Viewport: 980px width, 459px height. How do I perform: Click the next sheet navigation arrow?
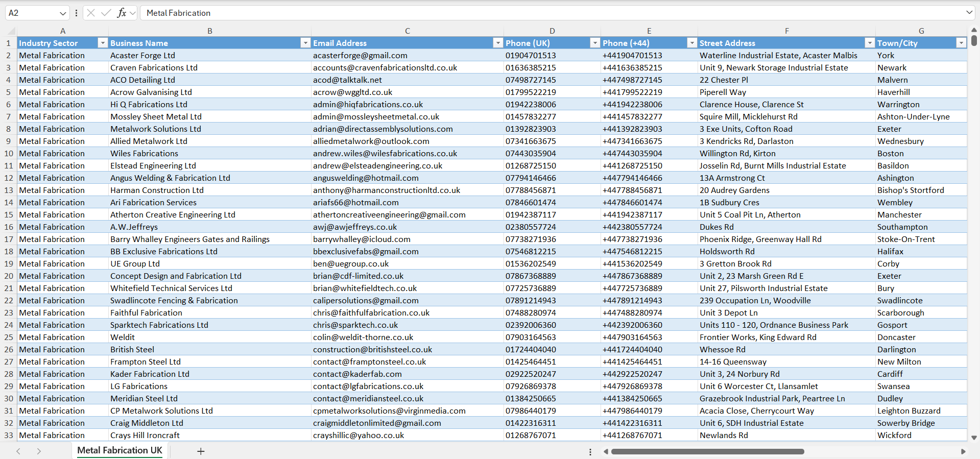point(39,451)
